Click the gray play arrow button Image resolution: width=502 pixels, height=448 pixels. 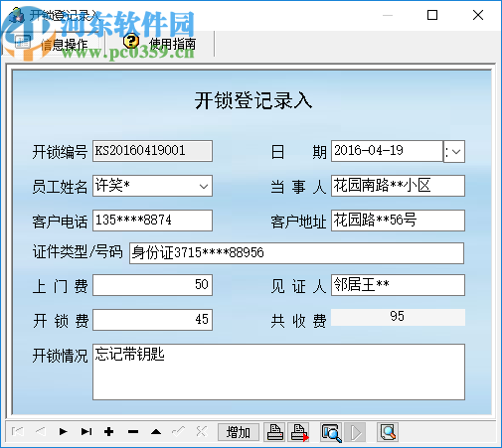[355, 432]
